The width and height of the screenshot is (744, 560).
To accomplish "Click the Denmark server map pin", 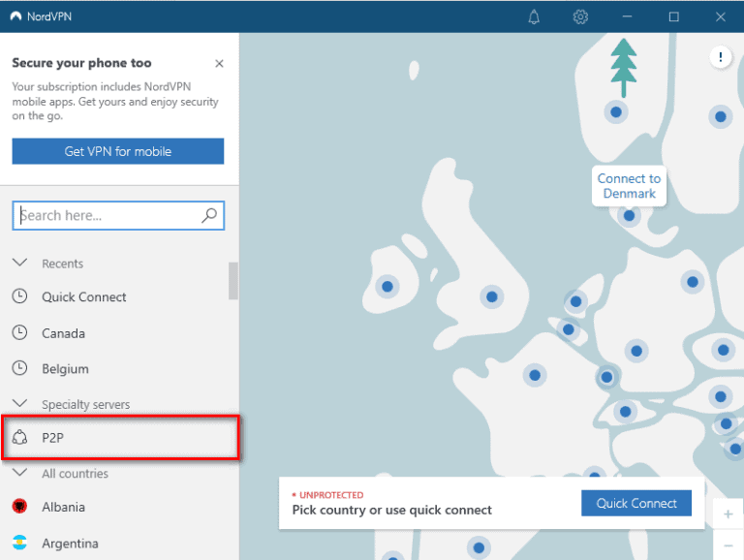I will coord(629,216).
